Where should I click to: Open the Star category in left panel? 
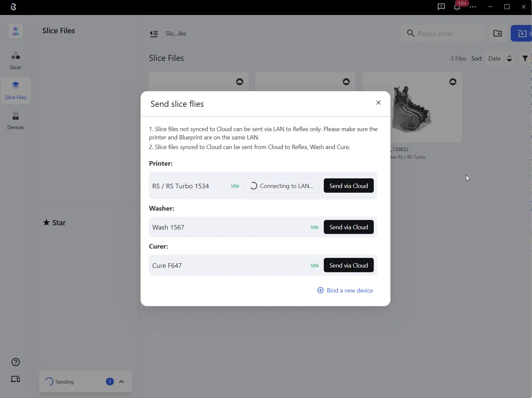pos(55,223)
